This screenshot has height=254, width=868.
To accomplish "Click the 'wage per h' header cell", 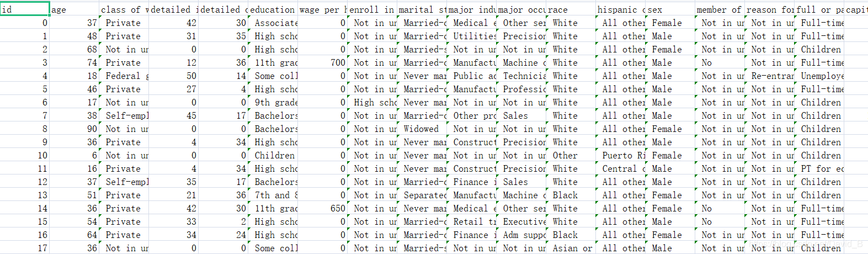I will 323,9.
